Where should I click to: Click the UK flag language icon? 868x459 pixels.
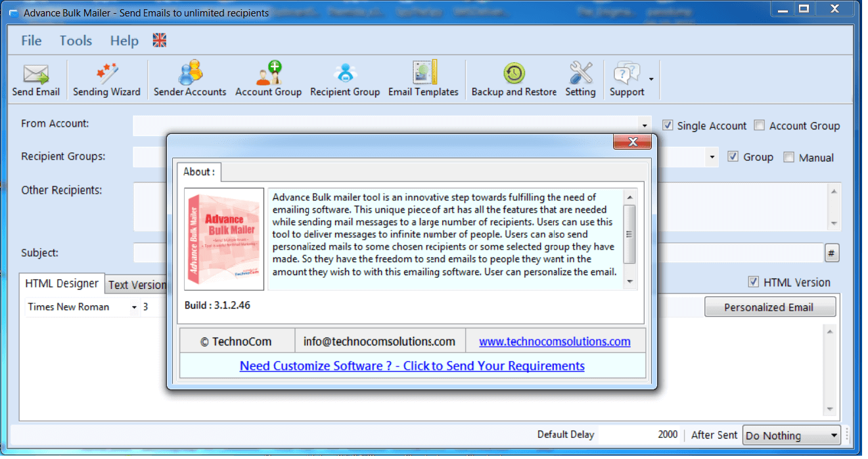click(x=160, y=41)
